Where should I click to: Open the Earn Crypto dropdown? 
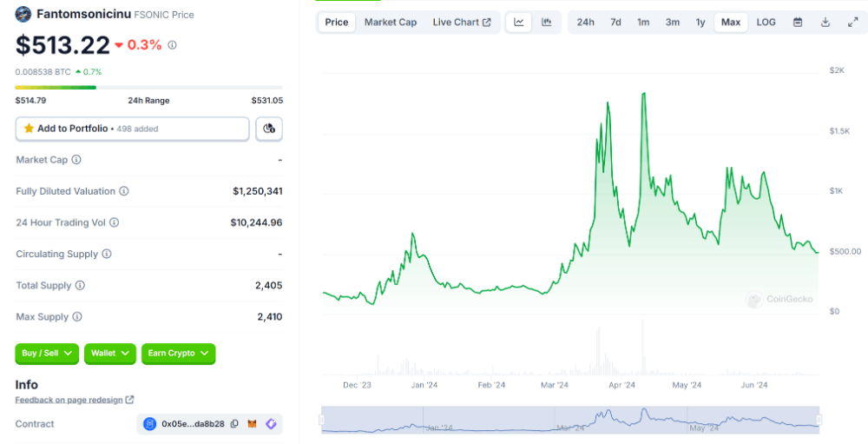point(178,353)
